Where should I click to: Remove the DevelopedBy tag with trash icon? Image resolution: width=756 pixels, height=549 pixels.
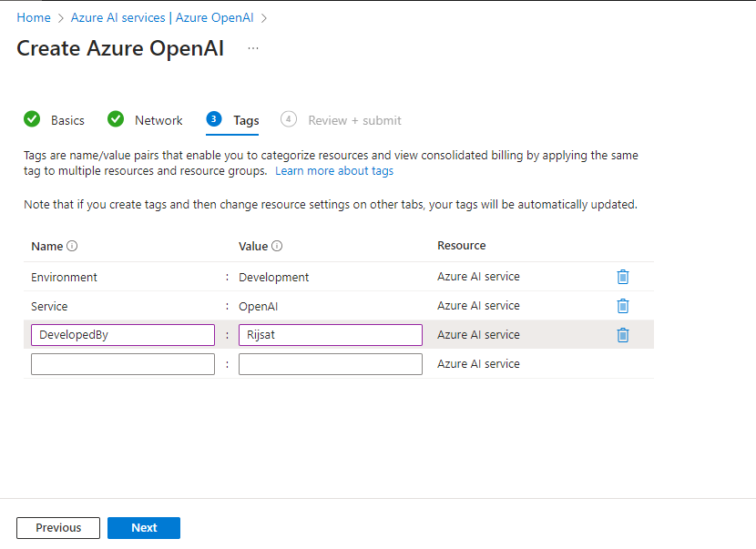pyautogui.click(x=622, y=334)
